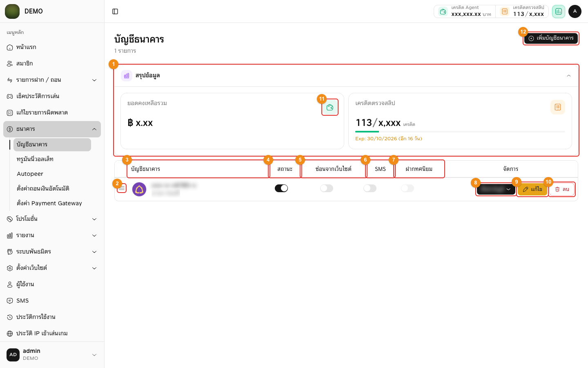This screenshot has width=588, height=368.
Task: Expand the รายงาน menu
Action: pyautogui.click(x=52, y=236)
